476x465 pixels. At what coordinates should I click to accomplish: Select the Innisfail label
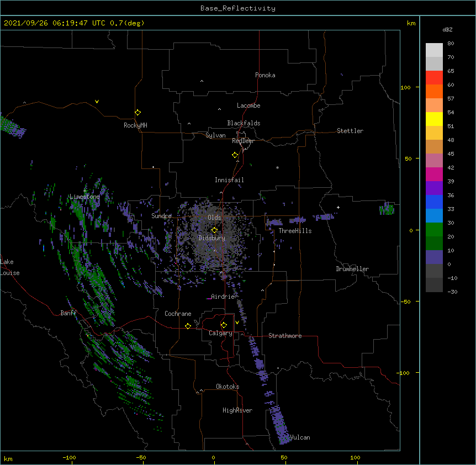(229, 180)
